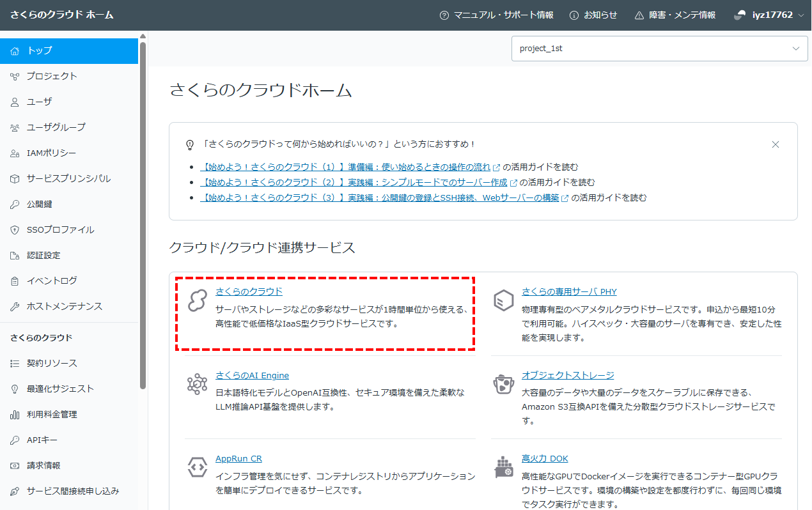
Task: Expand the iyz17762 account menu chevron
Action: (x=801, y=15)
